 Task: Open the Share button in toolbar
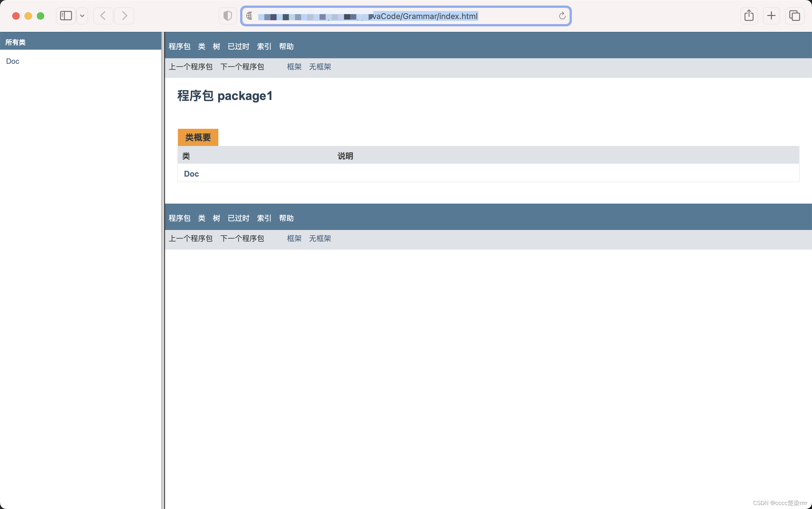pyautogui.click(x=749, y=16)
